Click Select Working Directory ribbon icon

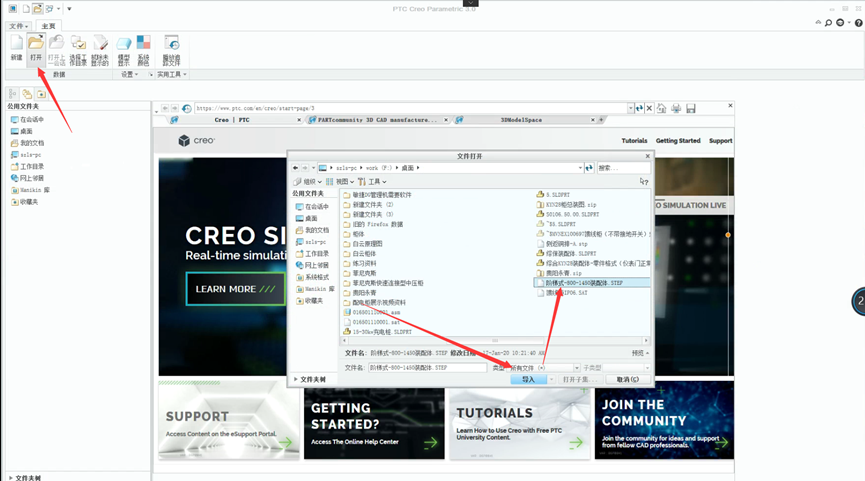coord(78,50)
